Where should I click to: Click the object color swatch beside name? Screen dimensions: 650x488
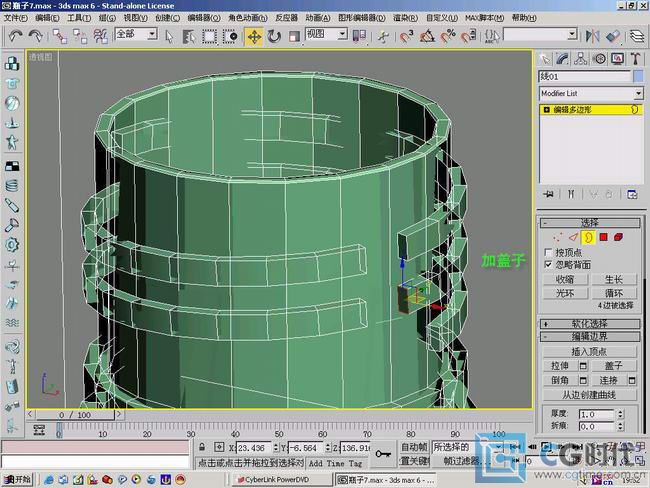[638, 76]
